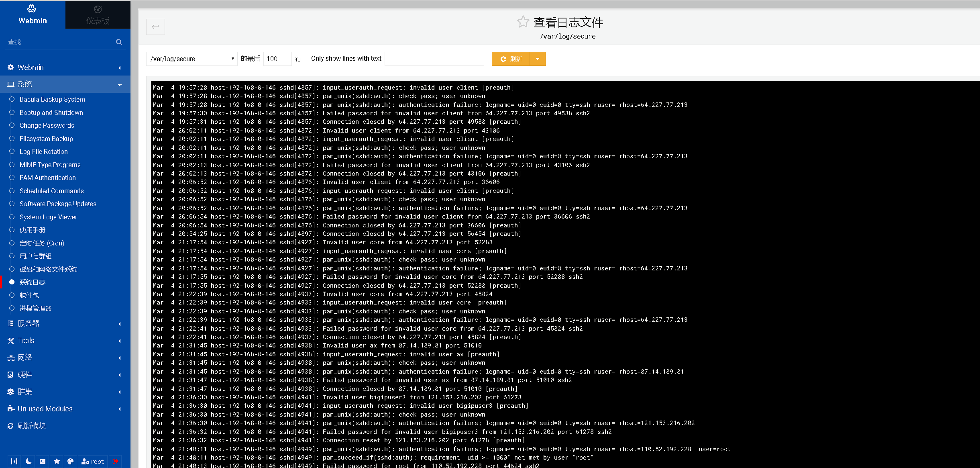Image resolution: width=980 pixels, height=468 pixels.
Task: Click the search magnifier icon in sidebar
Action: [x=119, y=42]
